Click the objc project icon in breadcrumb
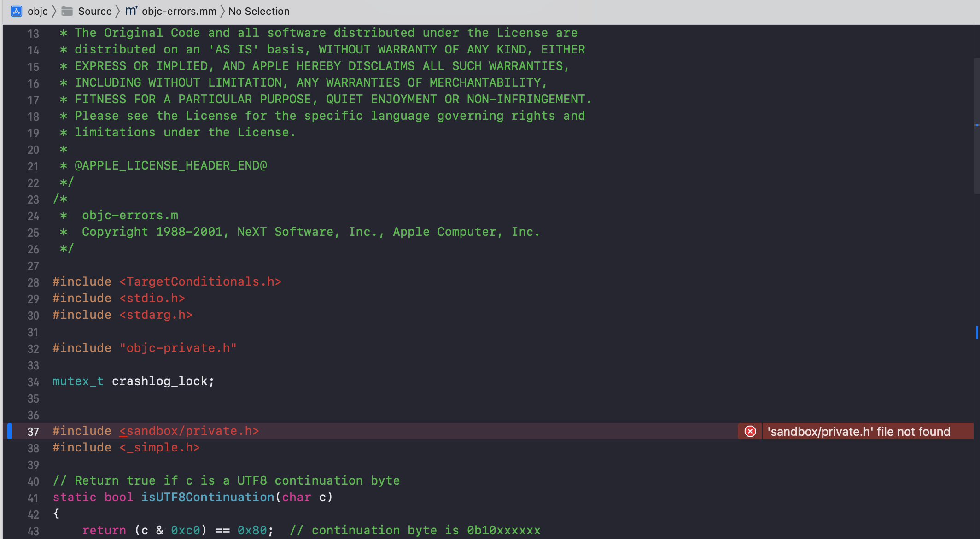Screen dimensions: 980x539 [17, 11]
